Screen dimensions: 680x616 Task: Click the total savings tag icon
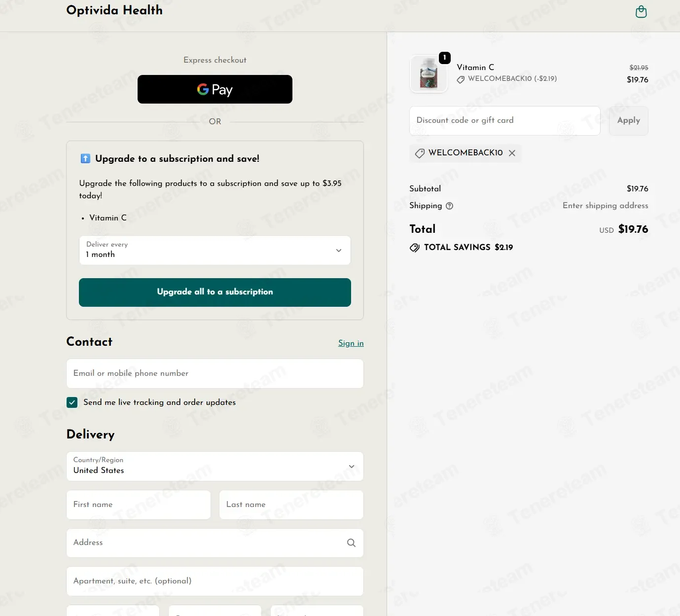pos(415,248)
